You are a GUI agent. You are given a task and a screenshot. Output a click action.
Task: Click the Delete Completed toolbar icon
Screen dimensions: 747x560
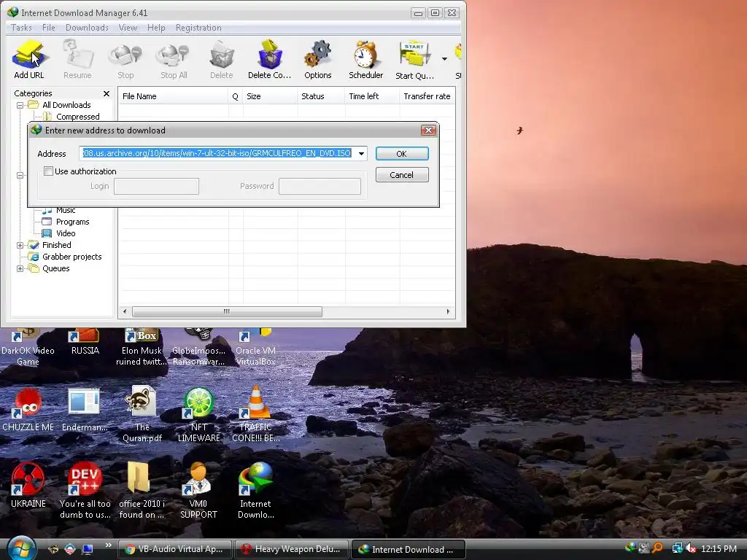270,60
